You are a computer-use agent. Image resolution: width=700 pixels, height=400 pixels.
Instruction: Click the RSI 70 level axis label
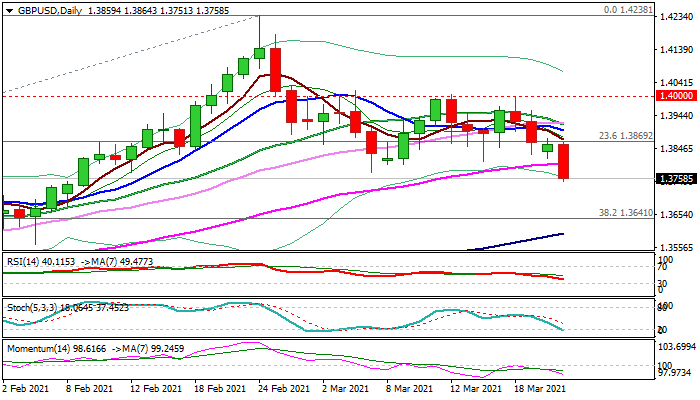coord(663,267)
